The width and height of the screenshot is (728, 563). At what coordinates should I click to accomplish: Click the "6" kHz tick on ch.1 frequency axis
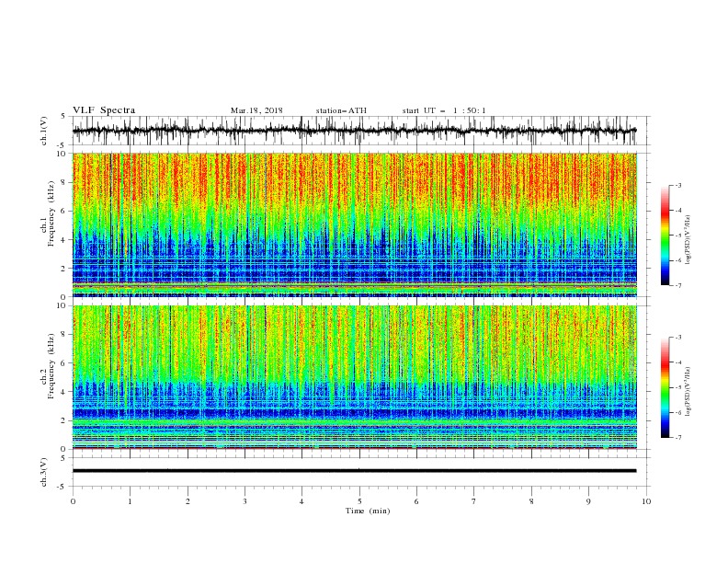point(64,211)
